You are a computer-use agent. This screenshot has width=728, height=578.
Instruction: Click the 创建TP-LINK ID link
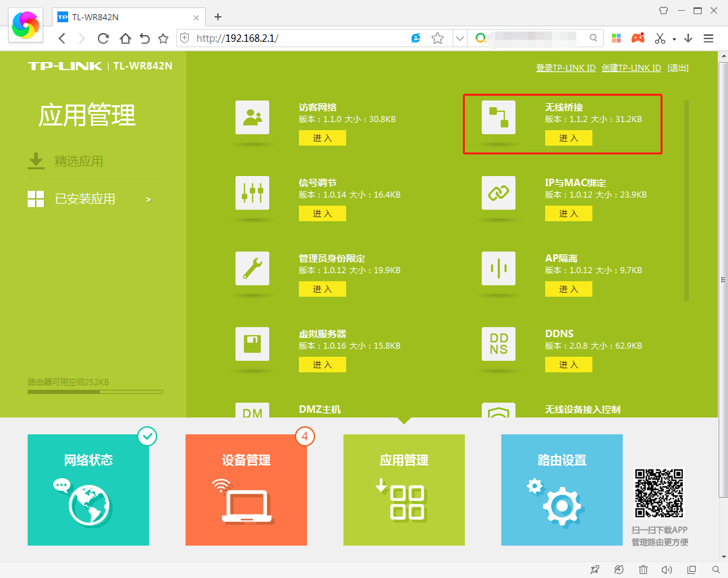[x=631, y=67]
